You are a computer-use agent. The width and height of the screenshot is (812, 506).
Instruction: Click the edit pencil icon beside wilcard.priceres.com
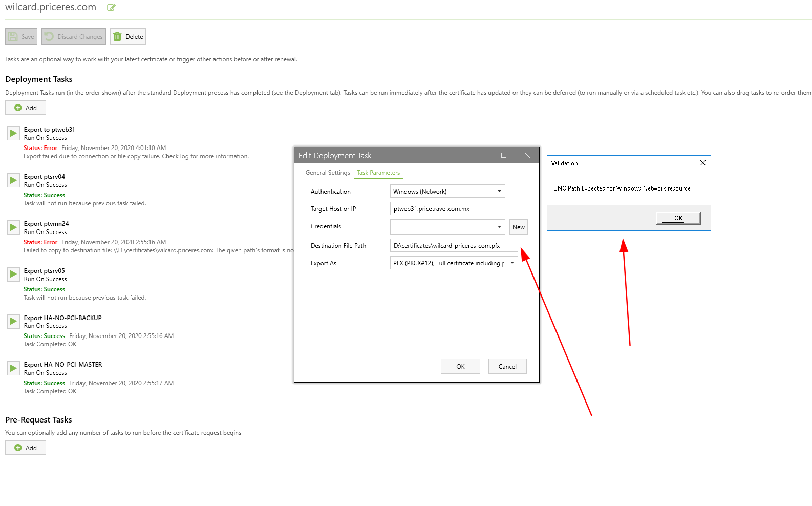(x=111, y=8)
